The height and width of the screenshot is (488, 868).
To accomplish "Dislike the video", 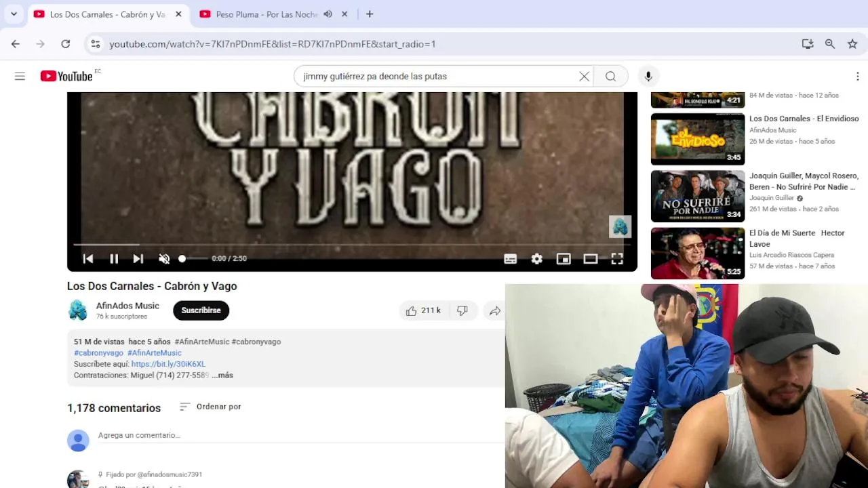I will (462, 310).
